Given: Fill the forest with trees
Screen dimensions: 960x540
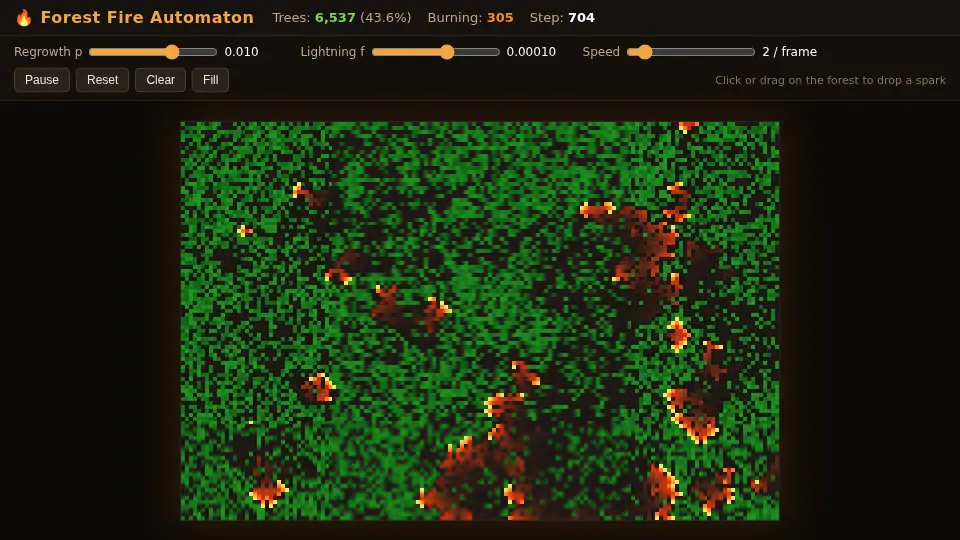Looking at the screenshot, I should click(x=211, y=80).
